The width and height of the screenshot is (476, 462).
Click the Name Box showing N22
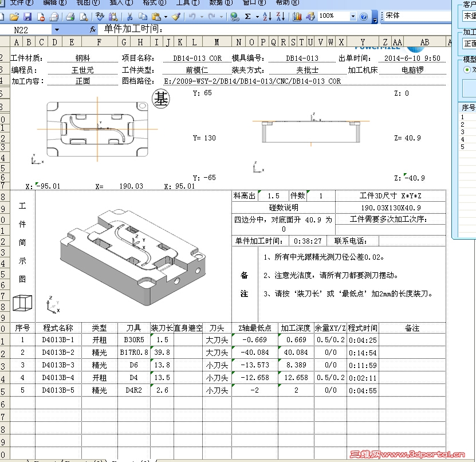[x=26, y=30]
